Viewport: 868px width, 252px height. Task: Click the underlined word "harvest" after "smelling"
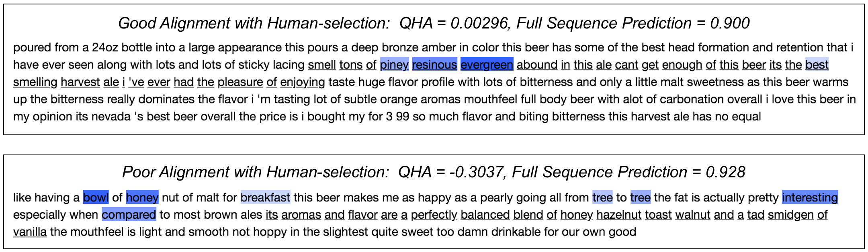[80, 82]
